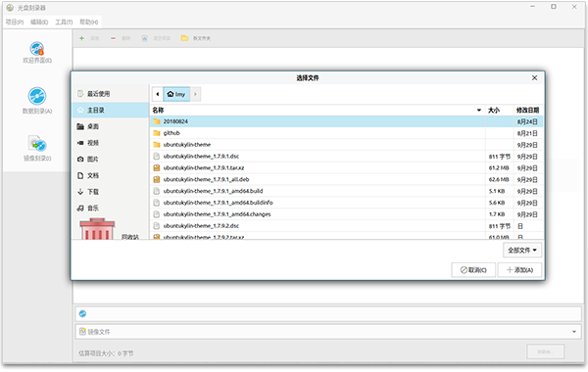Click the empty disc drive input field
The height and width of the screenshot is (372, 588).
(328, 314)
